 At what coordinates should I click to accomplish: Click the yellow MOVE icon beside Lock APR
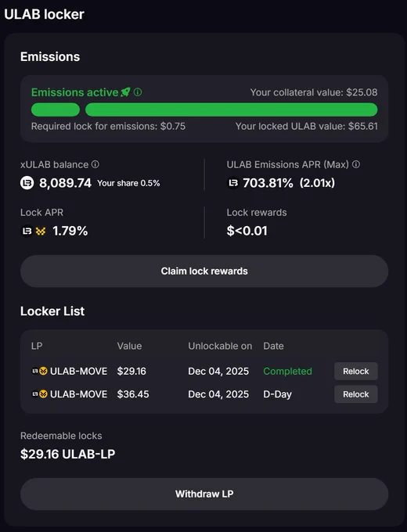pyautogui.click(x=41, y=232)
